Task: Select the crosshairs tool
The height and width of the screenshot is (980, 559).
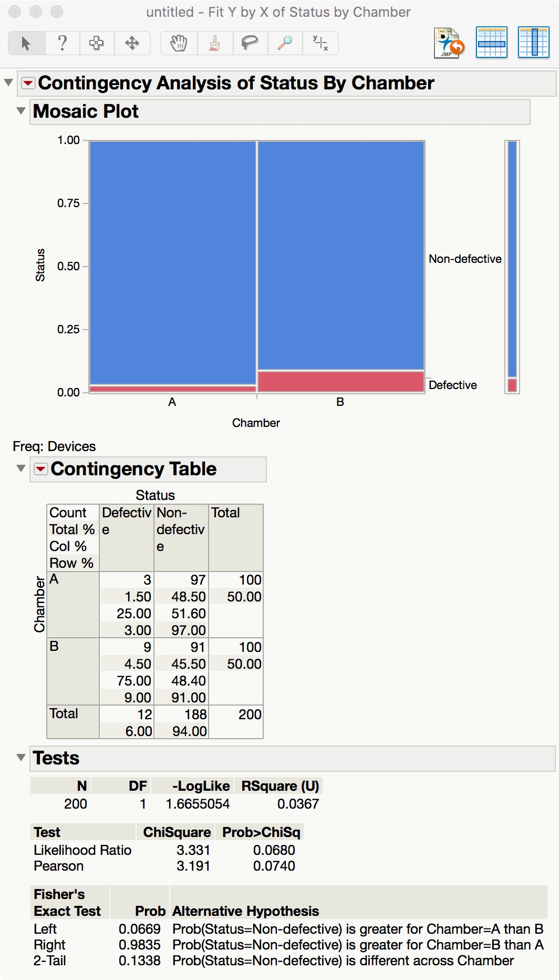Action: tap(320, 43)
